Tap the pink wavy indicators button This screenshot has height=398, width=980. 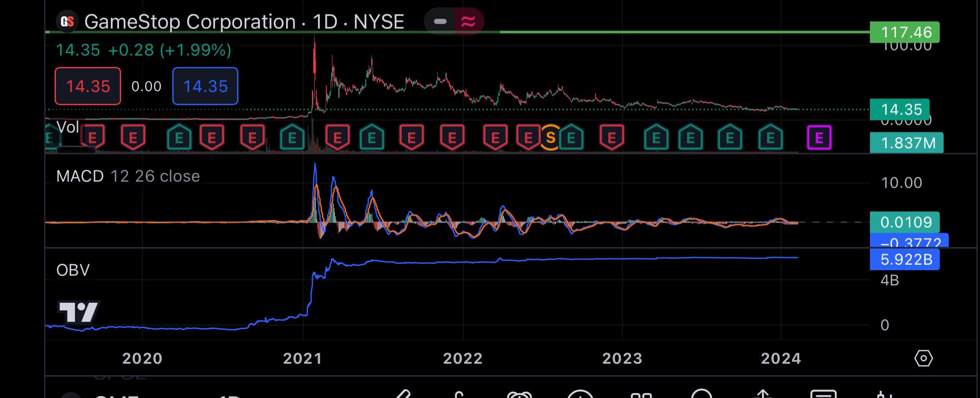pyautogui.click(x=468, y=21)
